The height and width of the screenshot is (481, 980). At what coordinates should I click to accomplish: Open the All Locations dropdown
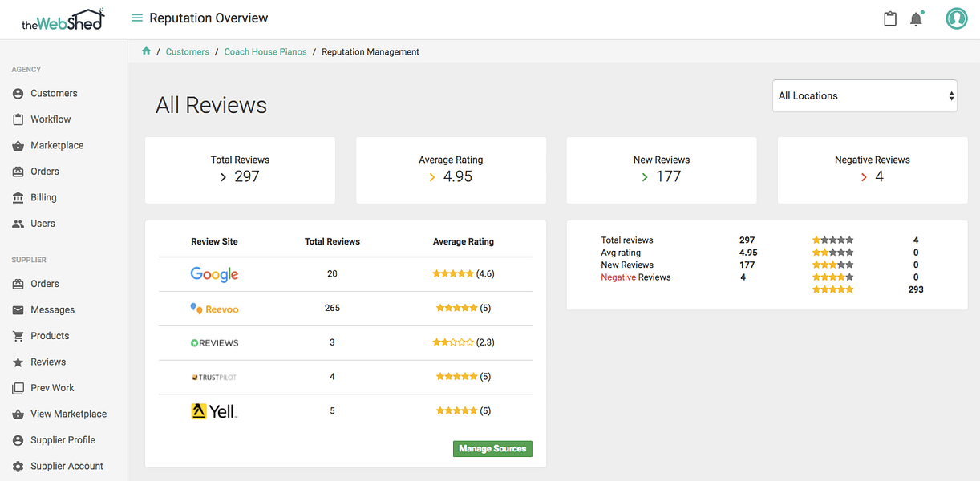pyautogui.click(x=865, y=95)
